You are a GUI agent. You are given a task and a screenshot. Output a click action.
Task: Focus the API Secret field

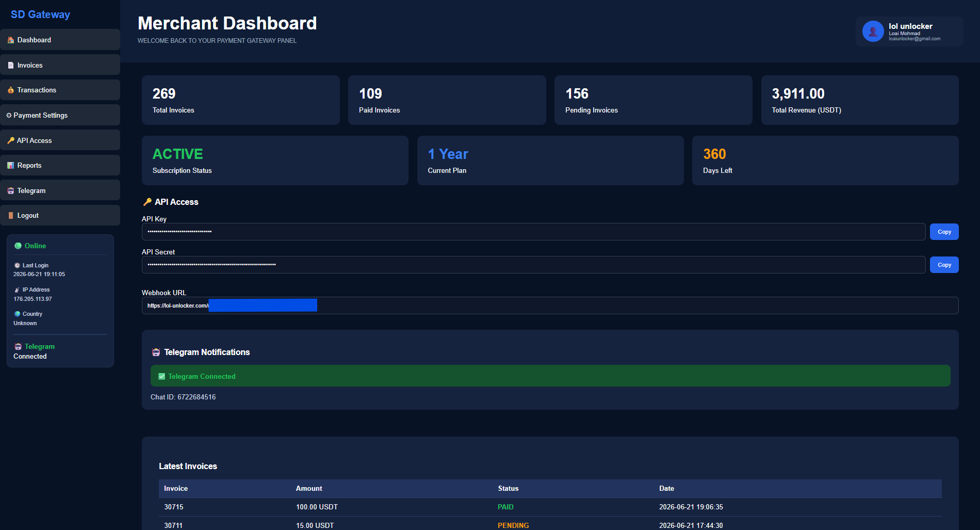pos(533,265)
